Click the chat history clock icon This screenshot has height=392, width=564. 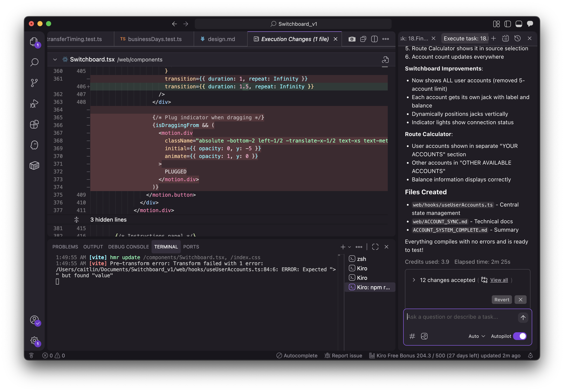pyautogui.click(x=518, y=38)
